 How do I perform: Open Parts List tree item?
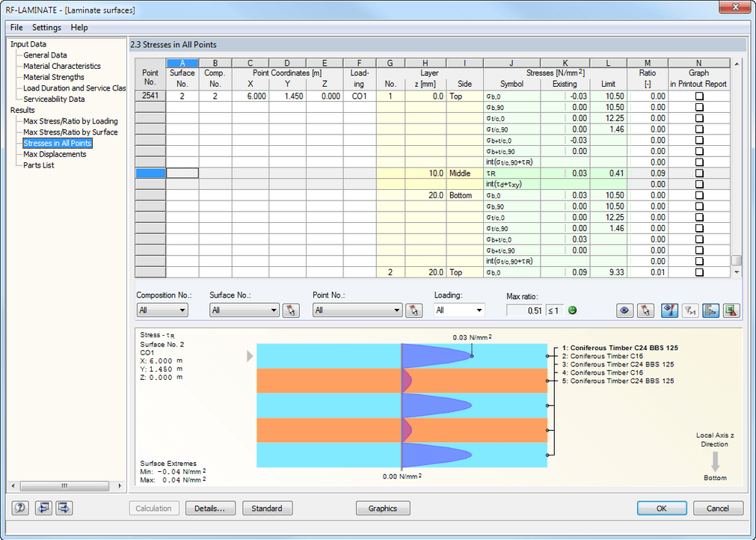39,165
